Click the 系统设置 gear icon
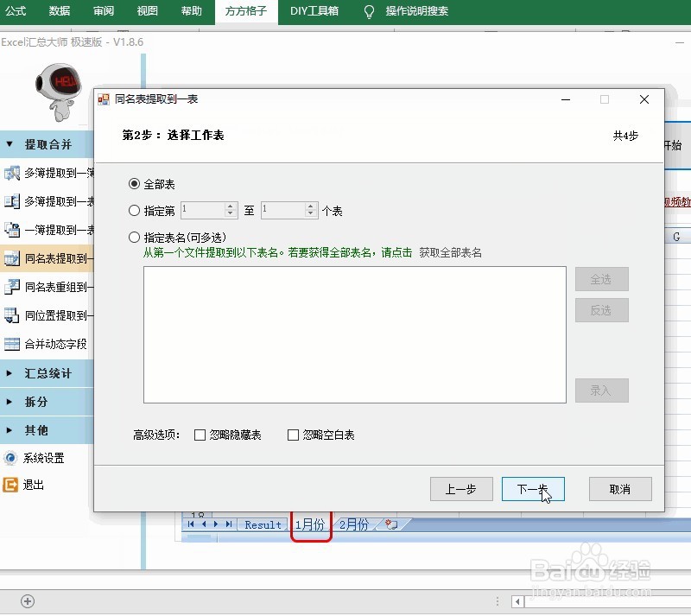Image resolution: width=691 pixels, height=616 pixels. point(10,458)
